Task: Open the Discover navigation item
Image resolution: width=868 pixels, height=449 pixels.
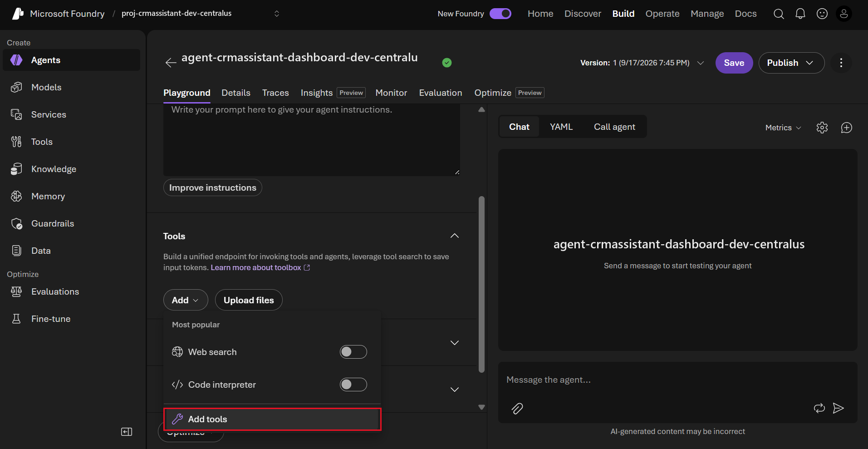Action: coord(583,14)
